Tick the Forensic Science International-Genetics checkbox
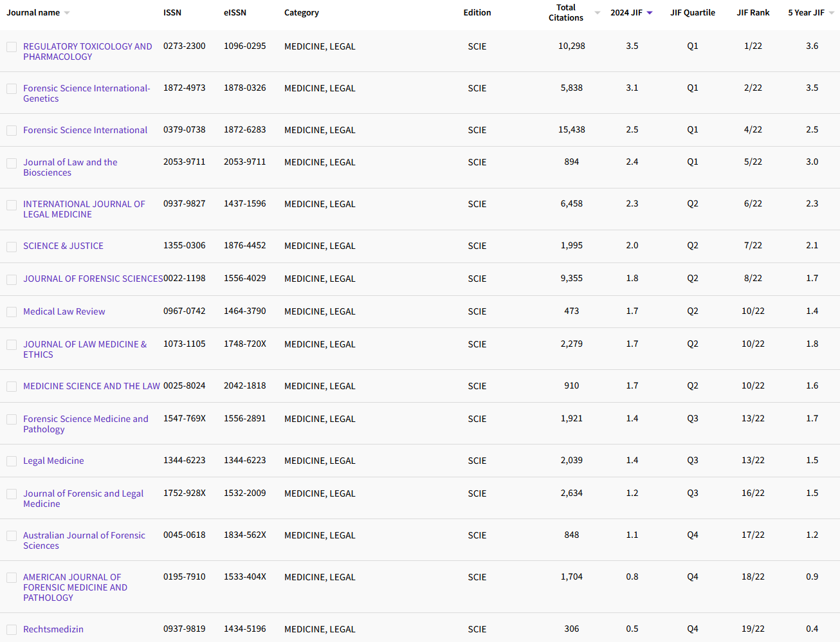The width and height of the screenshot is (840, 642). point(12,89)
